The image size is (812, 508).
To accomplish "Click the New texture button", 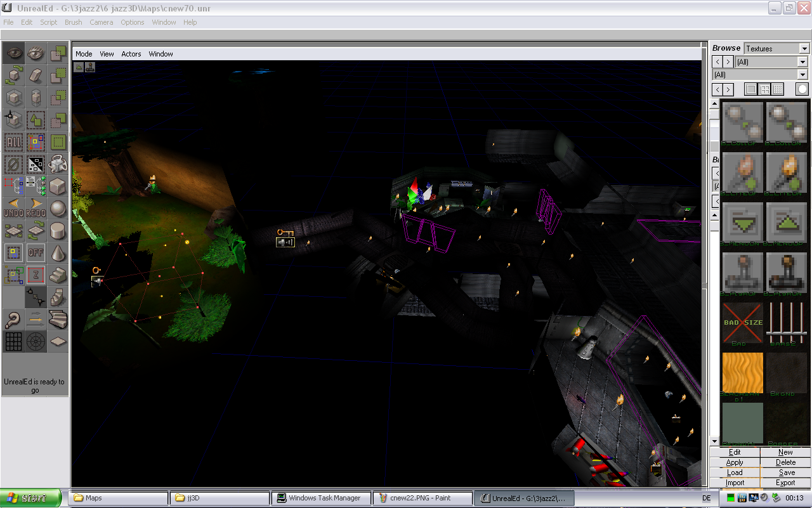I will [785, 452].
